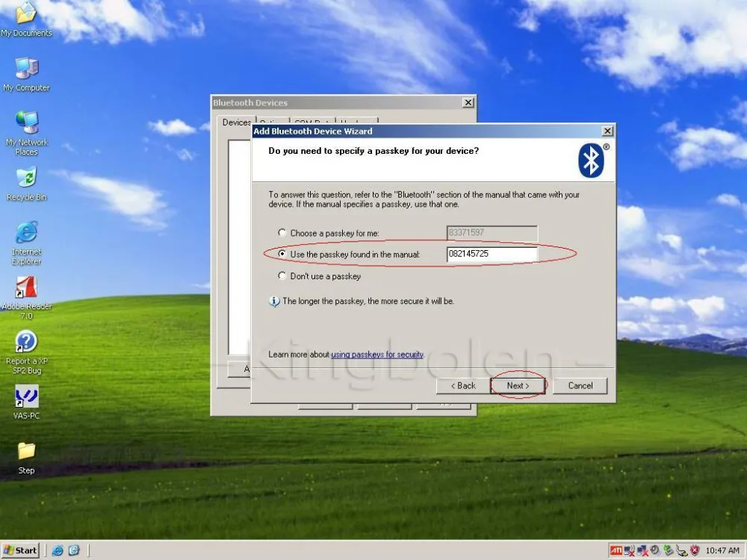Click the Back button

(x=463, y=386)
